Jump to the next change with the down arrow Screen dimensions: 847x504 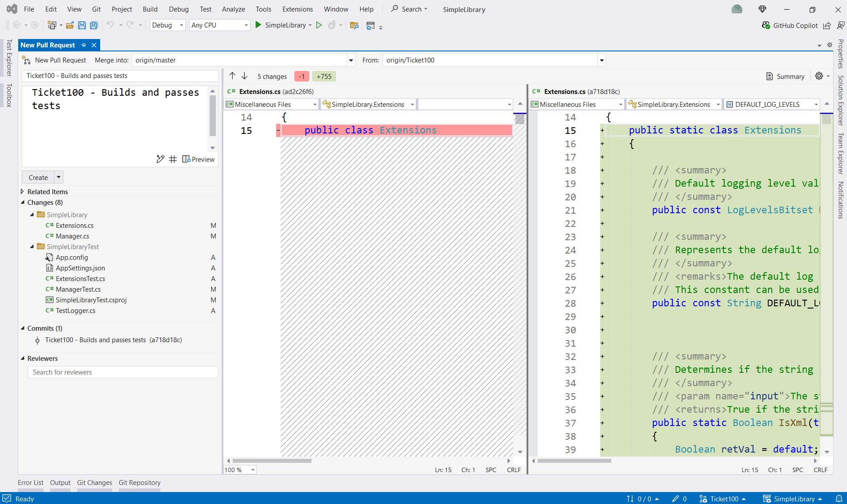pyautogui.click(x=244, y=76)
